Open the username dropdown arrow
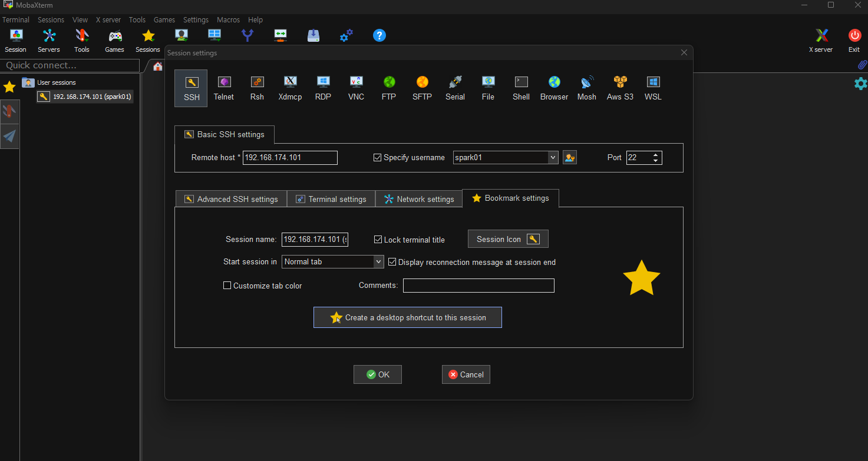The image size is (868, 461). (x=553, y=157)
